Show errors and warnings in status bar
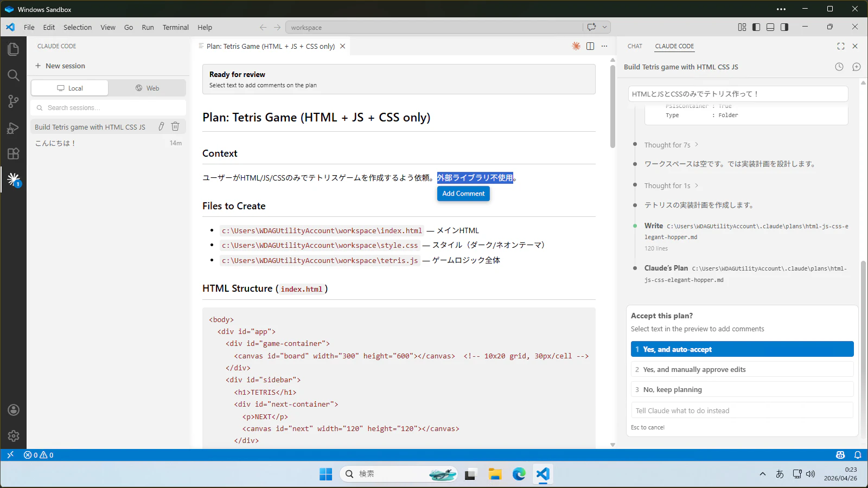Image resolution: width=868 pixels, height=488 pixels. [x=39, y=455]
